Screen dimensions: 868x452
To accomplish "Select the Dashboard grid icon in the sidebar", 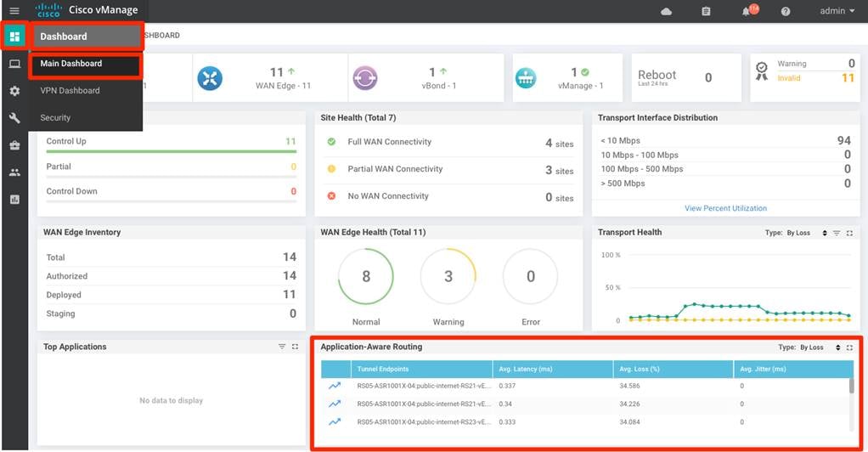I will 14,37.
